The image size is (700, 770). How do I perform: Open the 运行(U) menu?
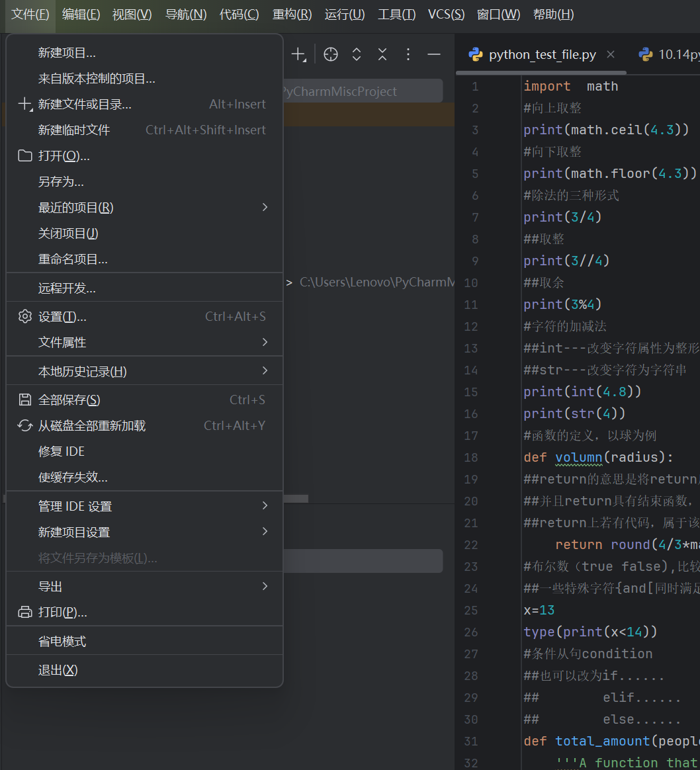[x=344, y=15]
